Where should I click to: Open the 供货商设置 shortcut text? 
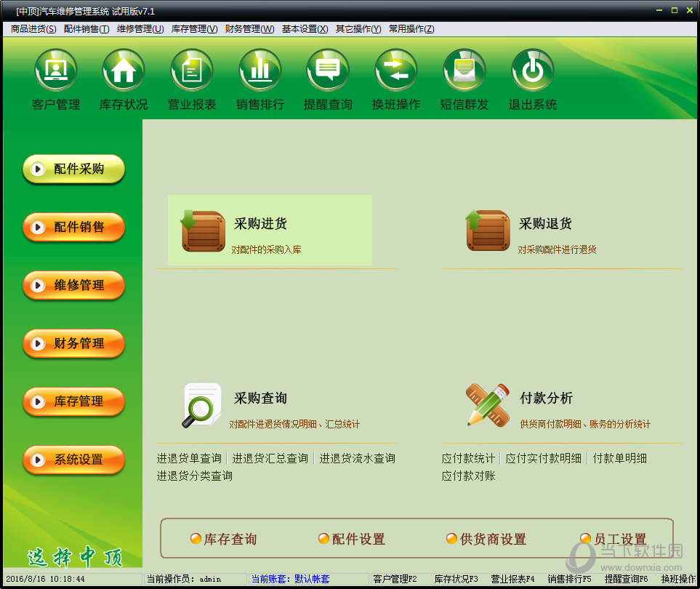click(x=494, y=539)
